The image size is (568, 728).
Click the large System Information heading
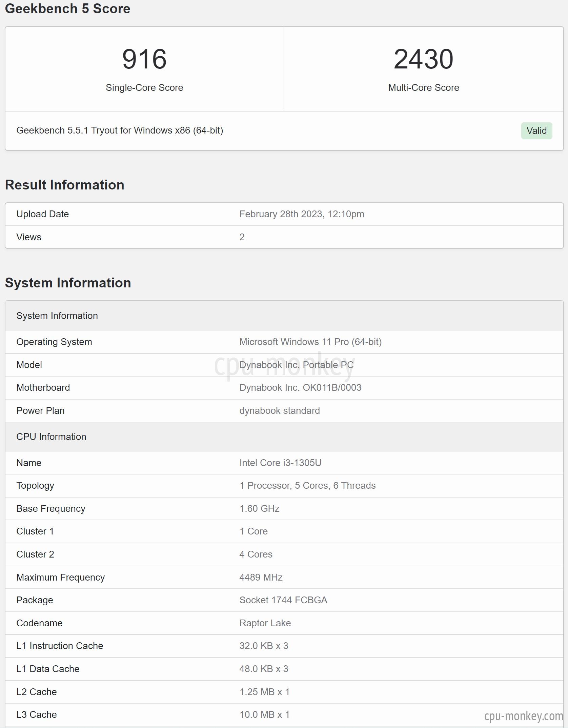(68, 283)
